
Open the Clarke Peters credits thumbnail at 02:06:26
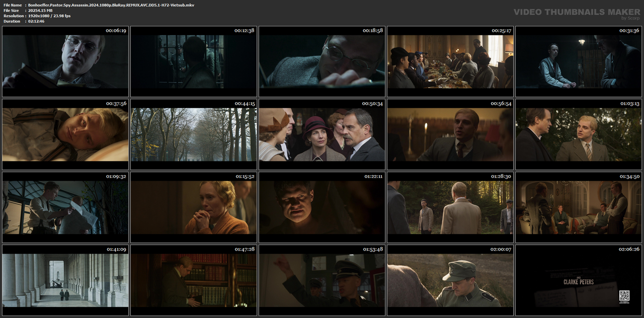pos(579,280)
